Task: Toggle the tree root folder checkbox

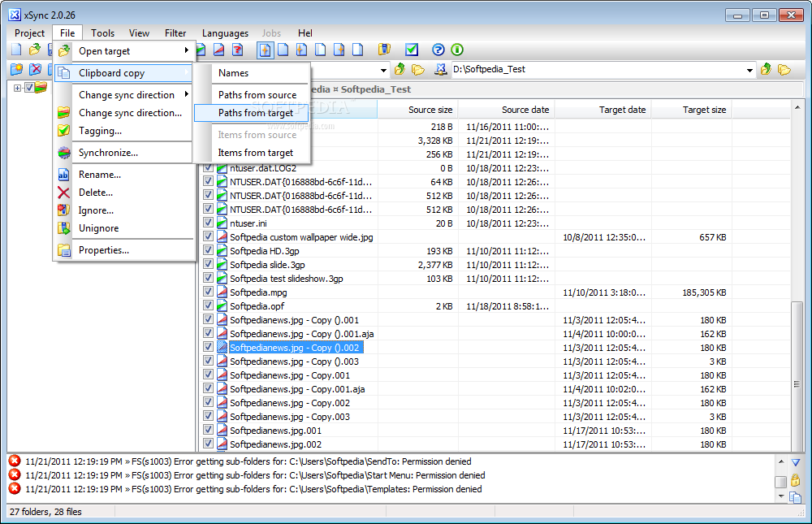Action: coord(29,88)
